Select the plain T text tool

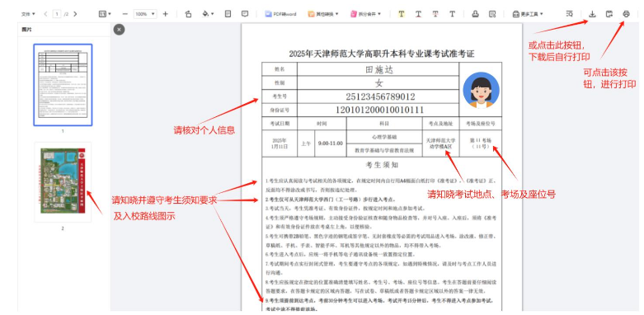click(452, 14)
